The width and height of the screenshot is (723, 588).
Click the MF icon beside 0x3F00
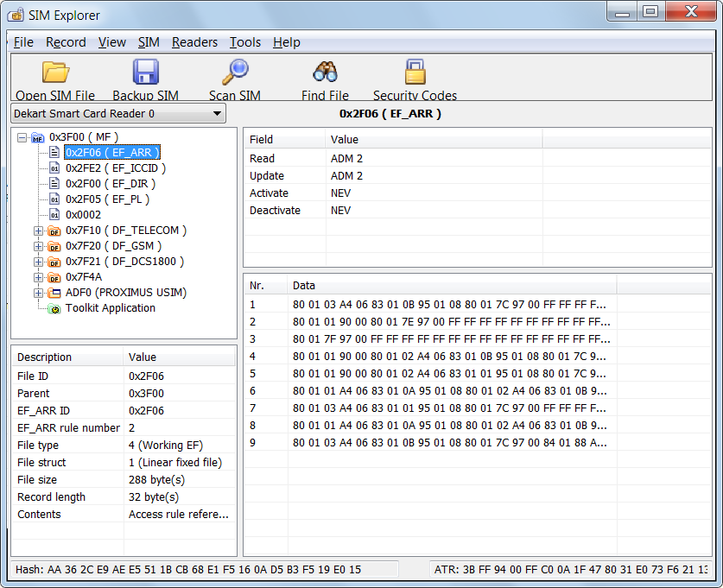[36, 136]
